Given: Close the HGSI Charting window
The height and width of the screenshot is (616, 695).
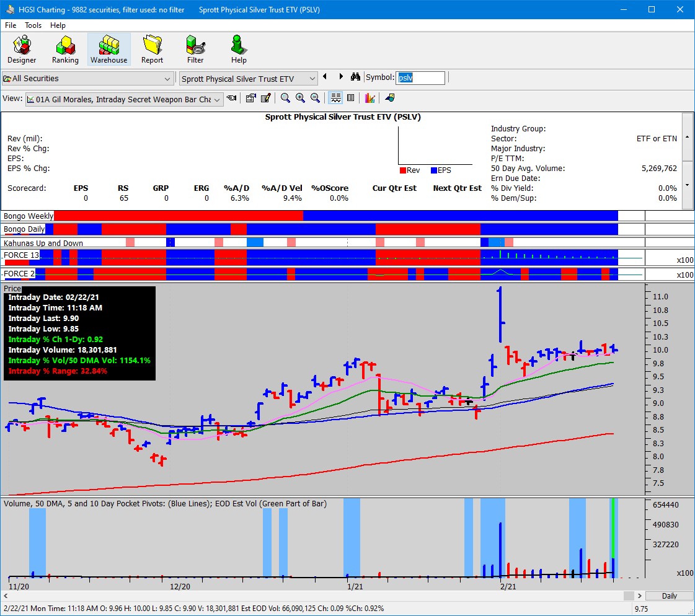Looking at the screenshot, I should [680, 9].
